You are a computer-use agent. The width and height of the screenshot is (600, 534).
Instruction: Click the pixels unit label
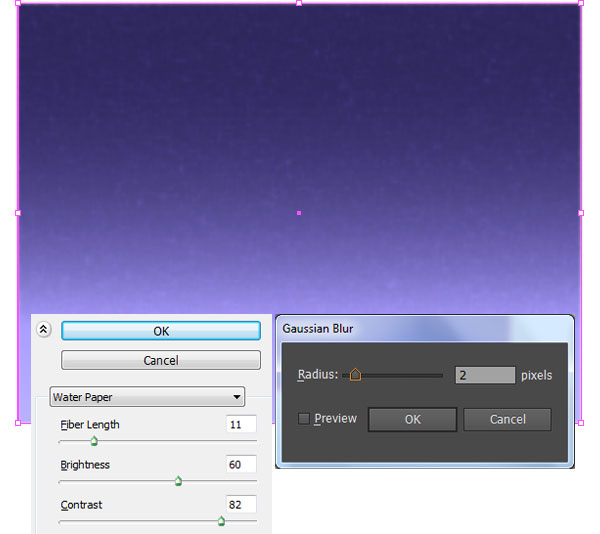(x=536, y=376)
